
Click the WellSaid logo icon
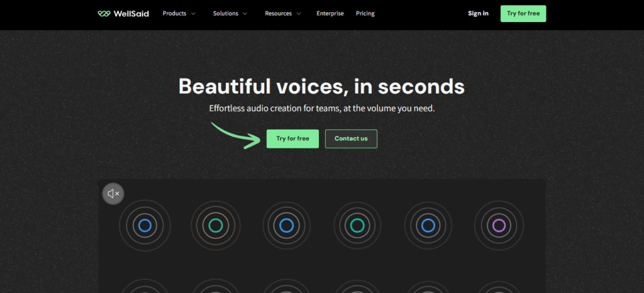[104, 13]
